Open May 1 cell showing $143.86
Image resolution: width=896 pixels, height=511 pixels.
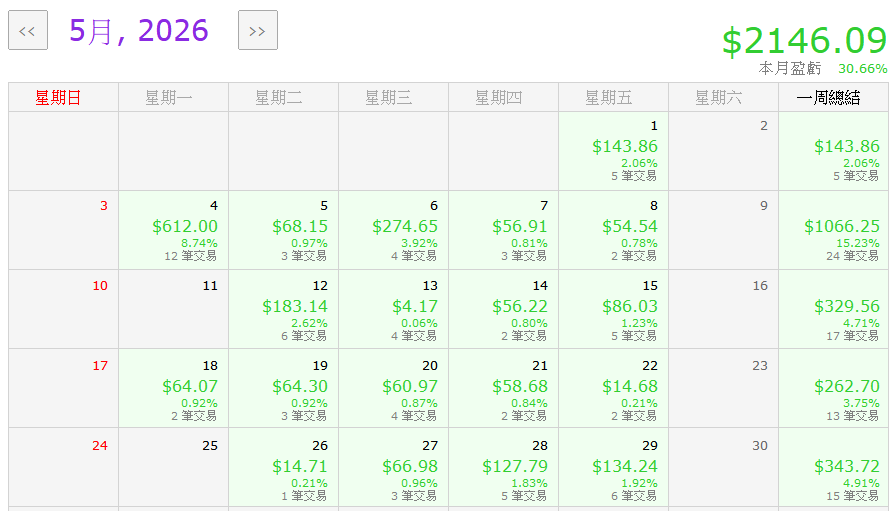coord(613,151)
